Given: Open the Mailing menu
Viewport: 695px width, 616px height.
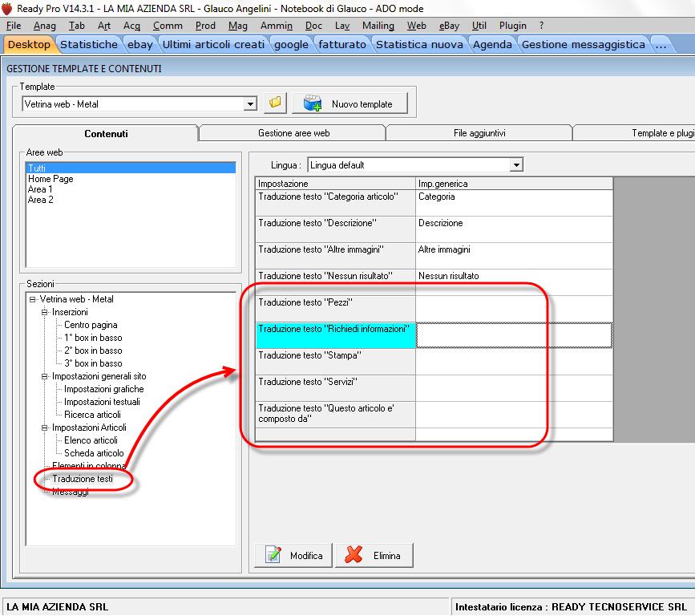Looking at the screenshot, I should point(378,26).
